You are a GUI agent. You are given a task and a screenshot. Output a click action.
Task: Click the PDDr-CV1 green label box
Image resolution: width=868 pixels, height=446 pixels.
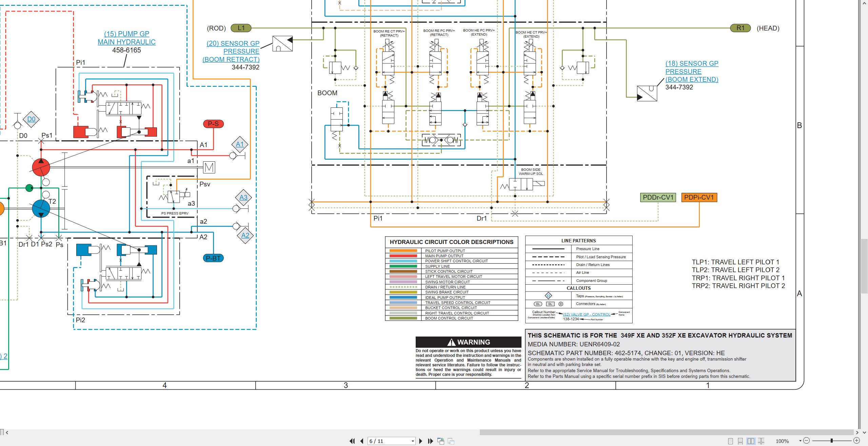[x=658, y=198]
